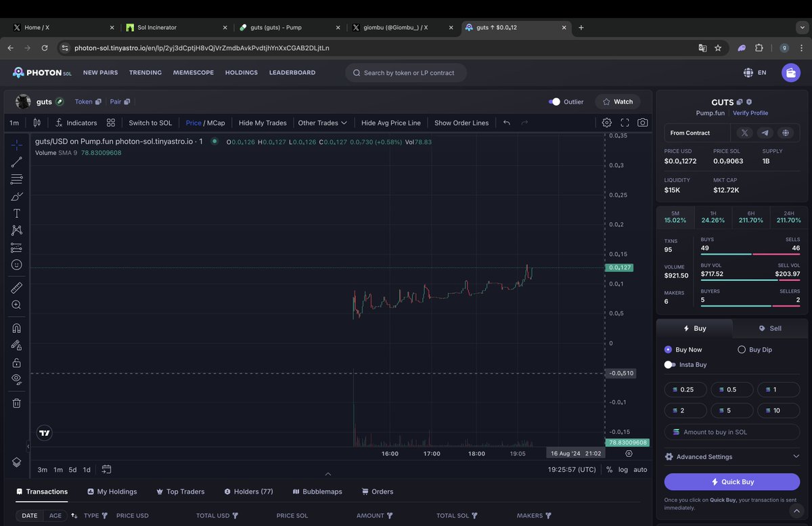Take a chart snapshot with camera icon

(642, 123)
